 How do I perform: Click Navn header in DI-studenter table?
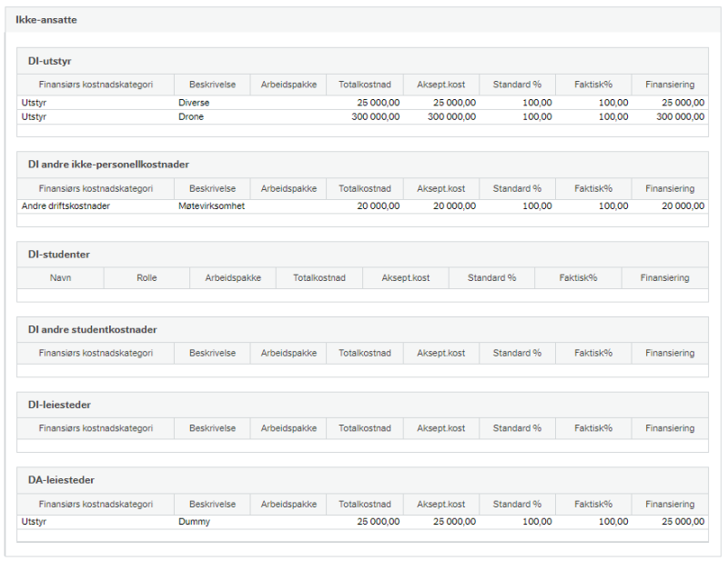(60, 278)
